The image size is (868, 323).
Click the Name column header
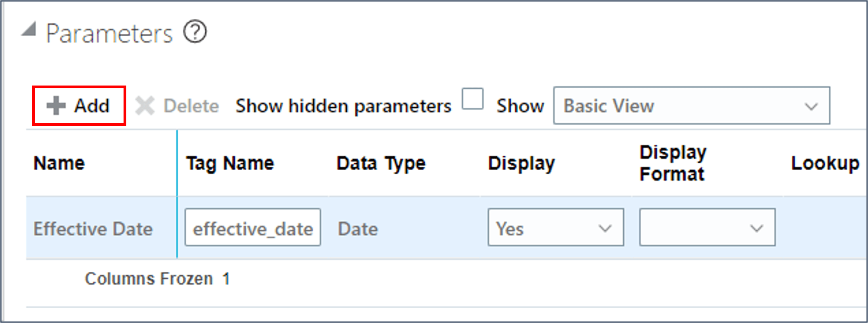(59, 162)
